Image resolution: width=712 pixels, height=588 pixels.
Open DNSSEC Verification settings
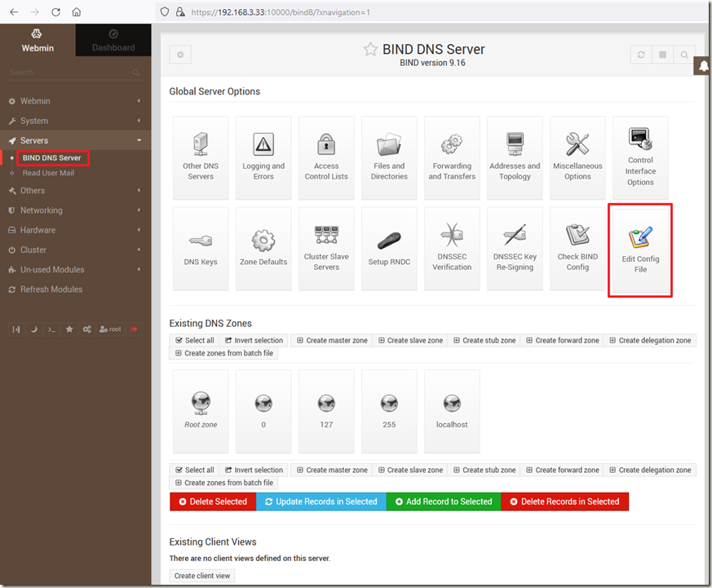click(x=452, y=249)
